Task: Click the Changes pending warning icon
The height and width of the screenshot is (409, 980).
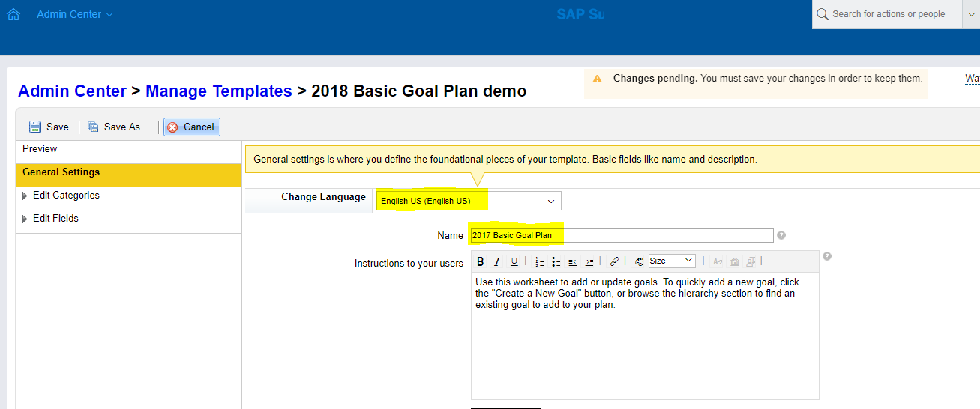Action: click(597, 79)
